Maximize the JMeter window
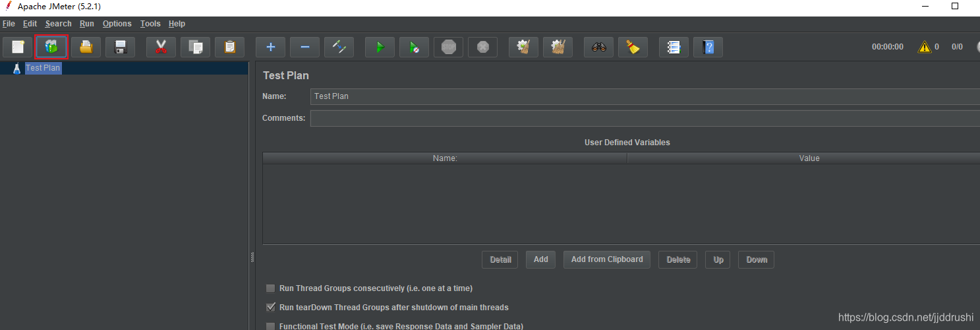 (x=955, y=6)
